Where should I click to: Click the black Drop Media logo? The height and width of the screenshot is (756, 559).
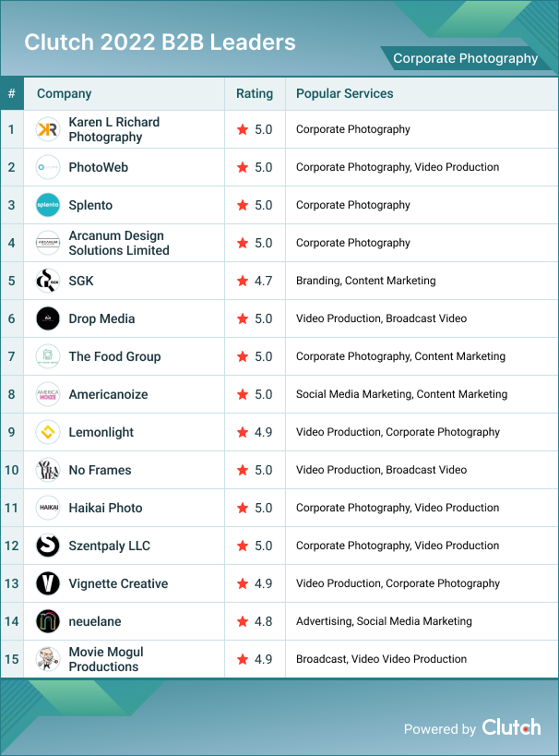click(47, 318)
